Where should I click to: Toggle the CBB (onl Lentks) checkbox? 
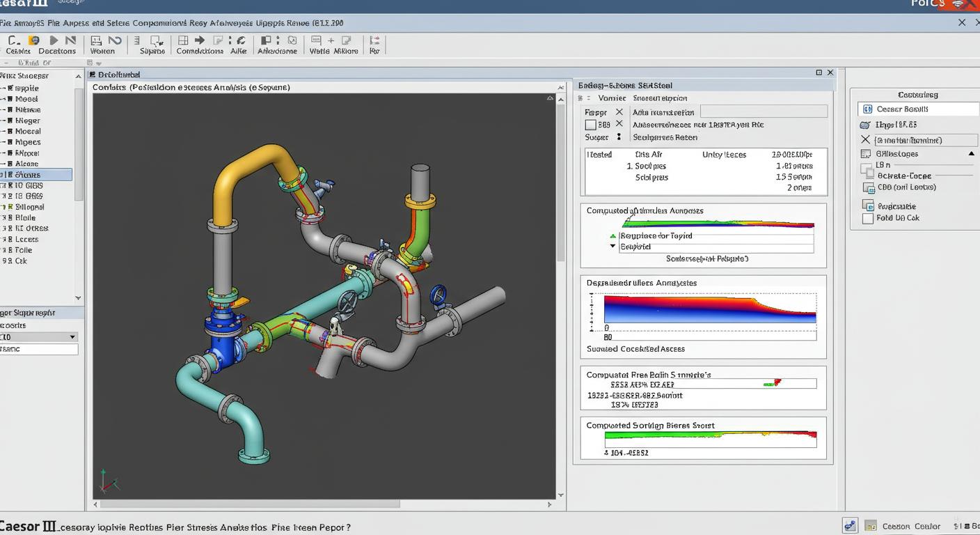(x=869, y=187)
